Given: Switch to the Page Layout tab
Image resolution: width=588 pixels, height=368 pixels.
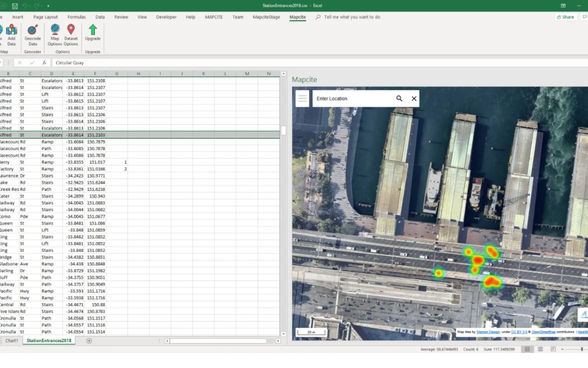Looking at the screenshot, I should 46,17.
